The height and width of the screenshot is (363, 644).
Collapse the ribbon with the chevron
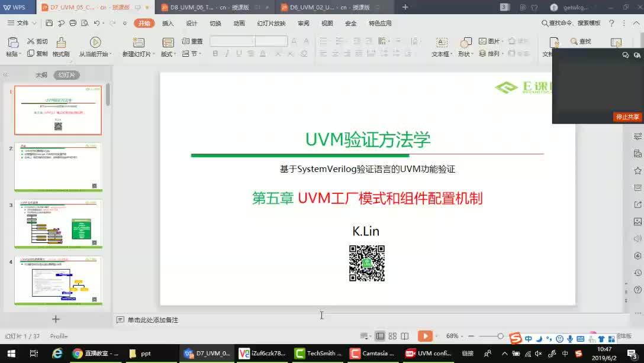pyautogui.click(x=636, y=23)
